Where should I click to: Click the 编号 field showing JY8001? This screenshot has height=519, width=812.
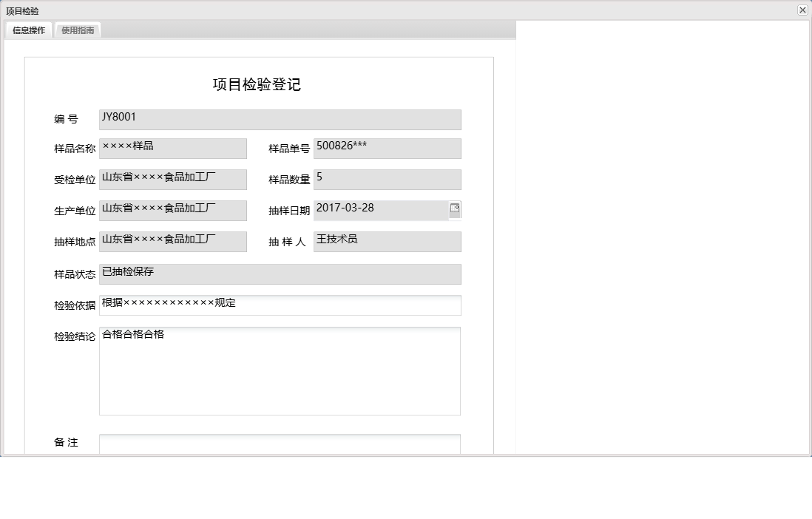(x=279, y=119)
